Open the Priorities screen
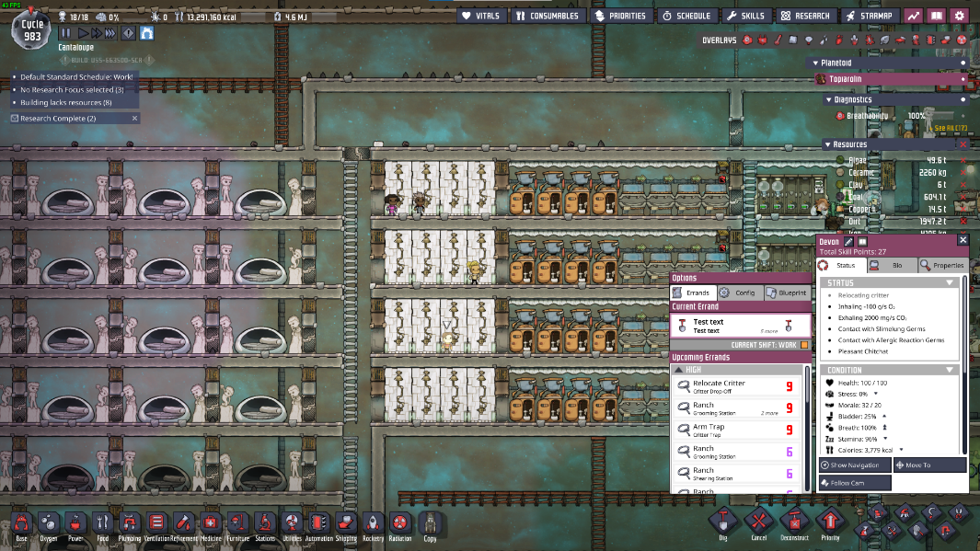Screen dimensions: 980x551 (620, 16)
